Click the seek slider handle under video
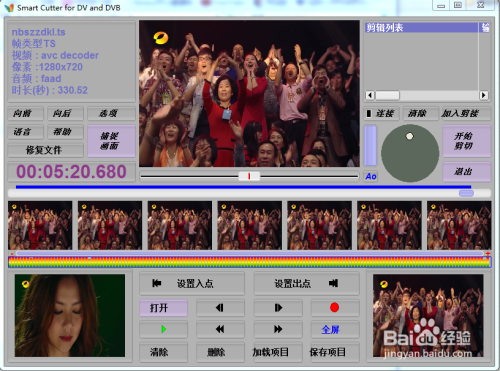 coord(249,176)
